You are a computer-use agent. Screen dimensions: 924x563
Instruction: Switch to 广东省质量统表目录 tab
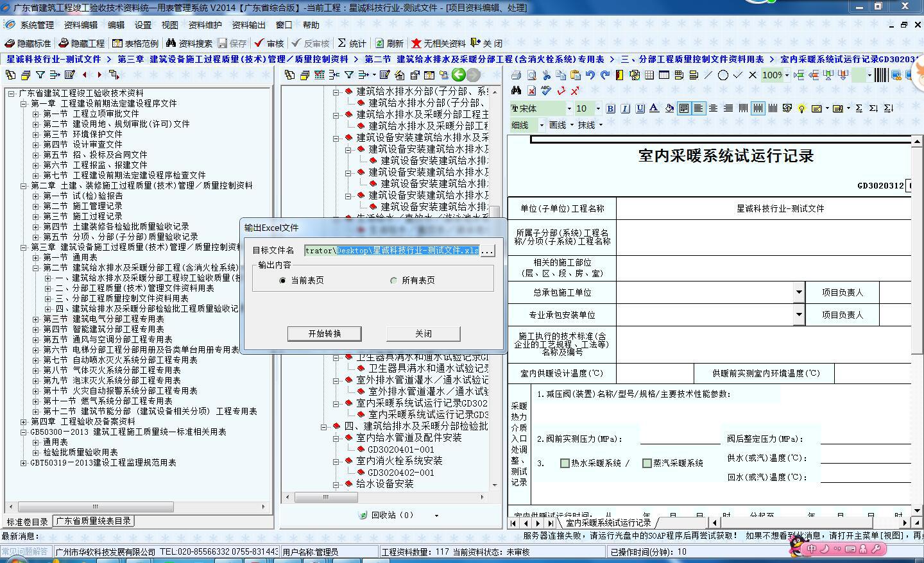tap(94, 521)
